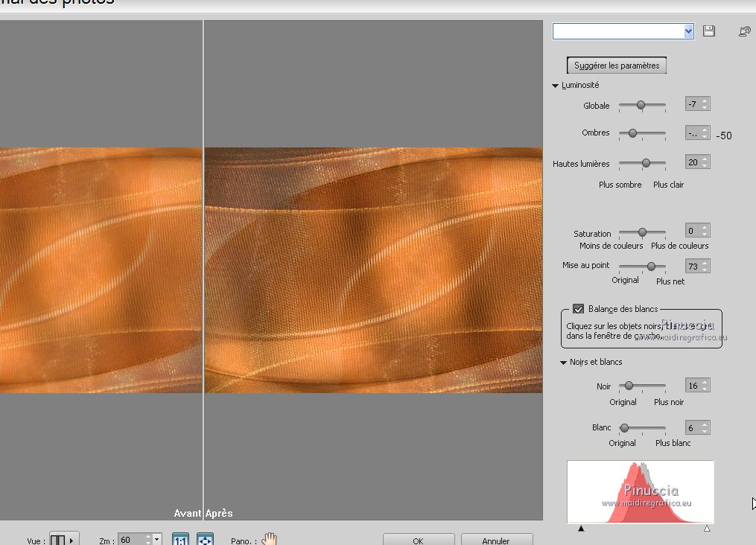The width and height of the screenshot is (756, 545).
Task: Click the fit image to window icon
Action: (x=205, y=540)
